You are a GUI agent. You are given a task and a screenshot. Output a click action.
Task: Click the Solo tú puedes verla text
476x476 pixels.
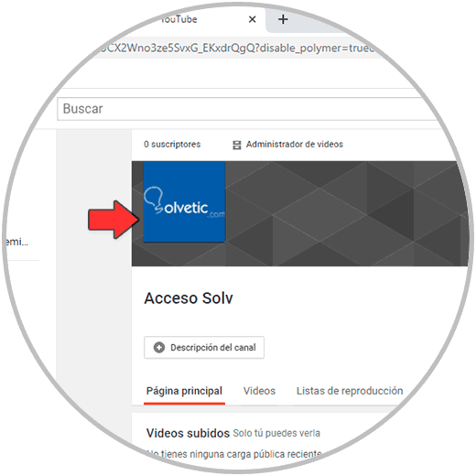pyautogui.click(x=276, y=433)
